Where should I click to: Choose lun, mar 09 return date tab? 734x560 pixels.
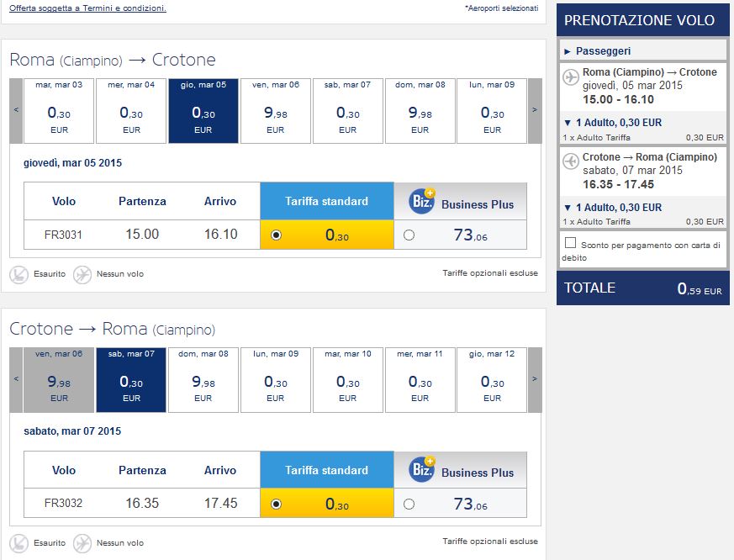click(275, 379)
